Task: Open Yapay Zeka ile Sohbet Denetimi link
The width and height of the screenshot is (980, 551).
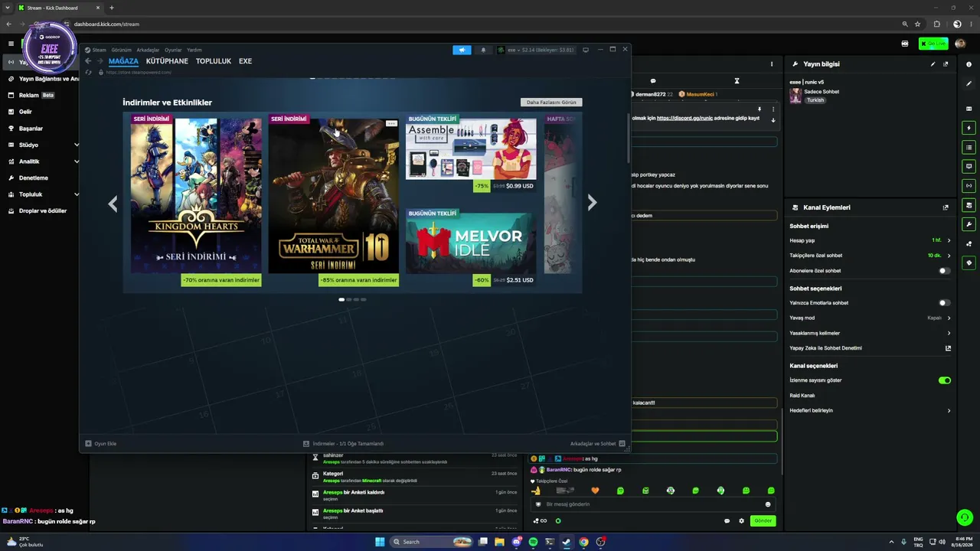Action: [x=870, y=348]
